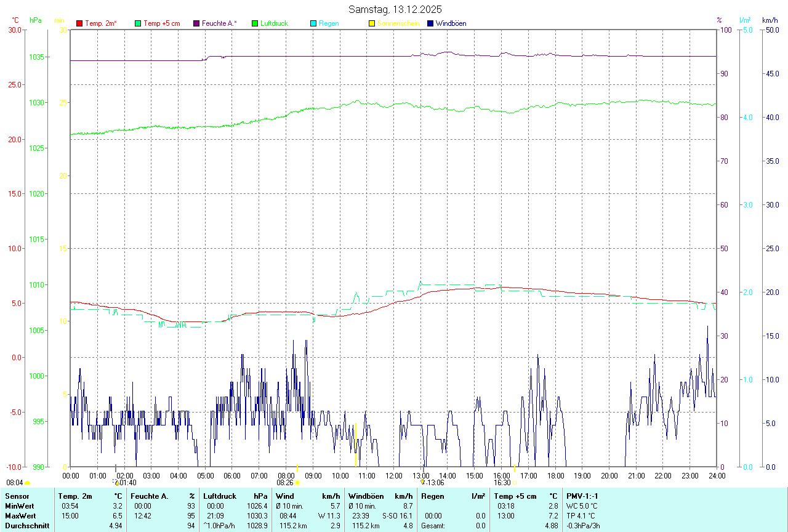Click the Durchschnitt row label
Viewport: 788px width, 532px height.
(x=26, y=526)
